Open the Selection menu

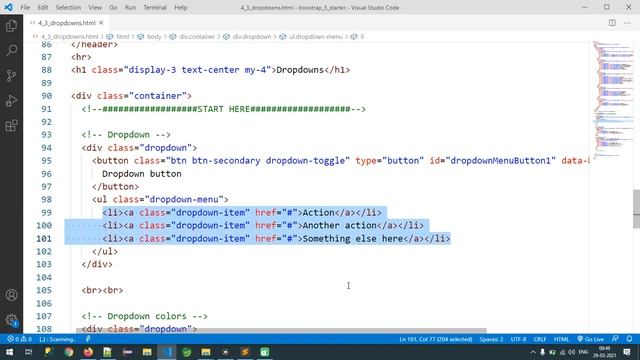[68, 7]
